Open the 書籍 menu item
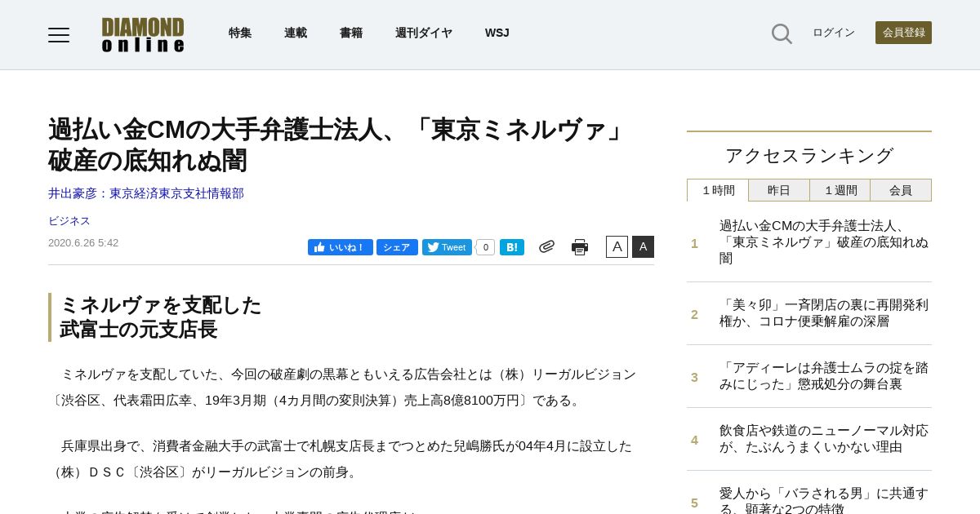 click(351, 33)
